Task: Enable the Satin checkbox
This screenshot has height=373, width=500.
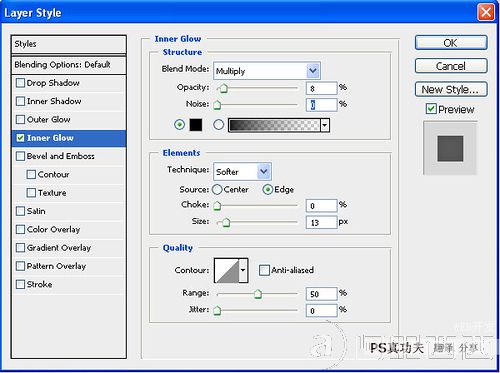Action: tap(20, 211)
